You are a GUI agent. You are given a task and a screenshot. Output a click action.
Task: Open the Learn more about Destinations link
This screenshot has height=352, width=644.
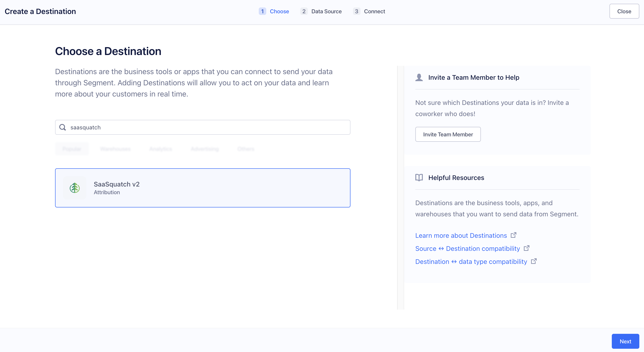click(x=461, y=235)
